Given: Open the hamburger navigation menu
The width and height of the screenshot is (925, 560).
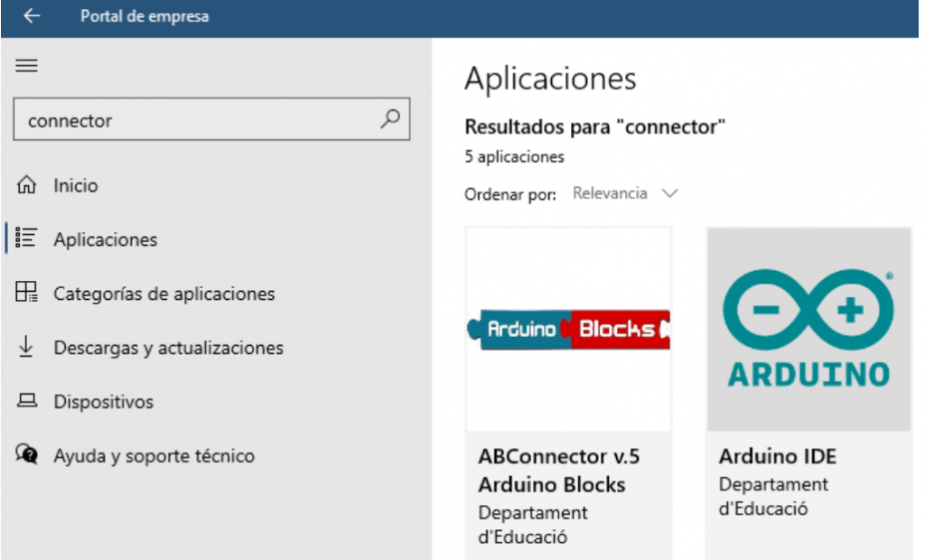Looking at the screenshot, I should pyautogui.click(x=27, y=66).
